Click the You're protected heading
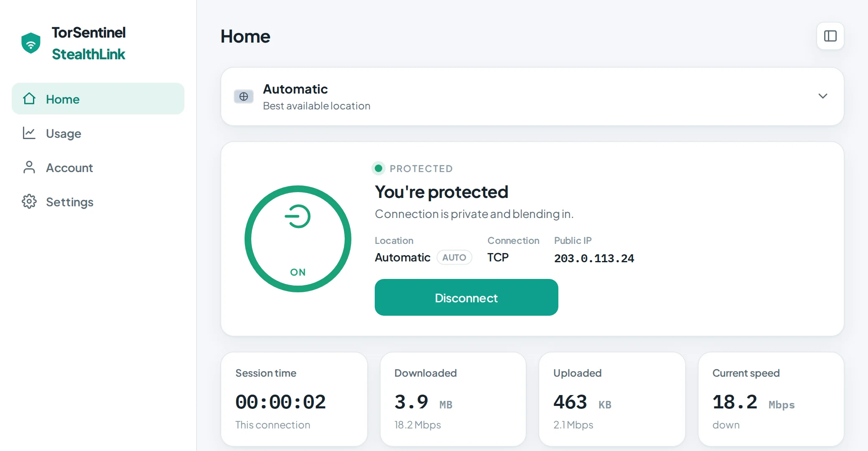 [x=442, y=192]
